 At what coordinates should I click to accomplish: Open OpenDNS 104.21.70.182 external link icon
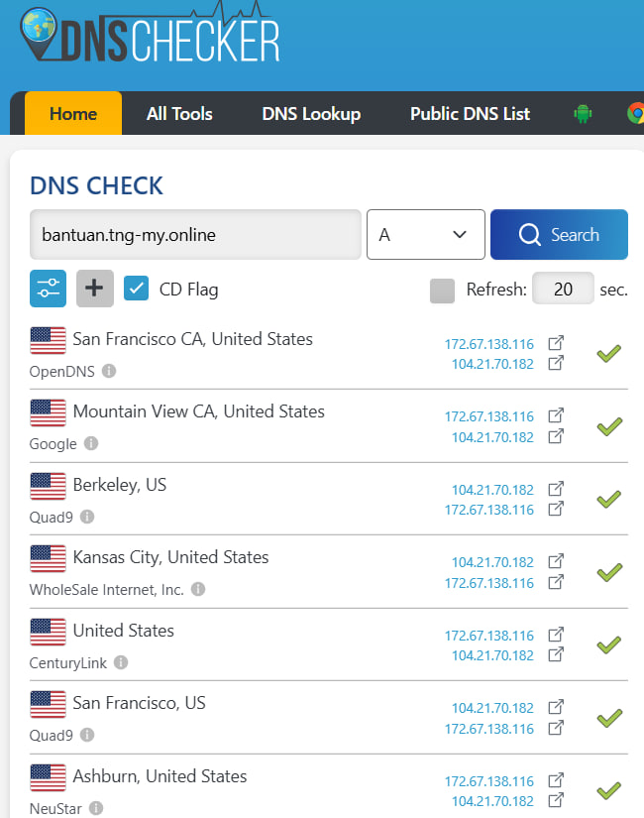[556, 363]
